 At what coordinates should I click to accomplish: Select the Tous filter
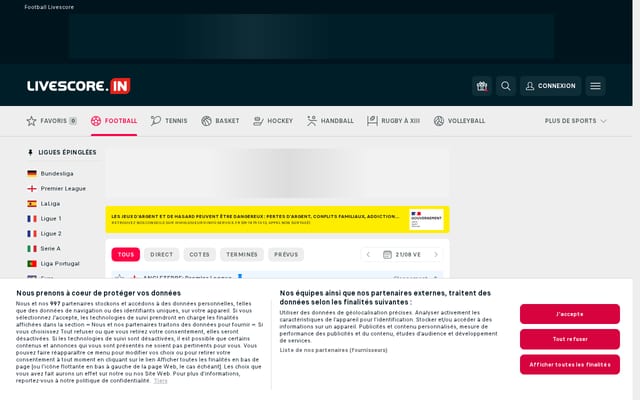coord(126,255)
